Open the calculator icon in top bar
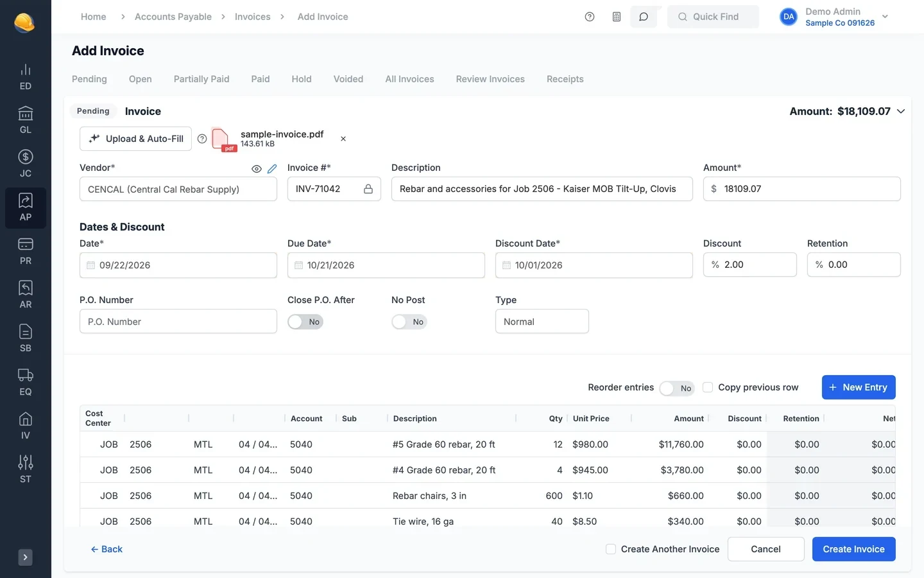The height and width of the screenshot is (578, 924). pyautogui.click(x=617, y=17)
